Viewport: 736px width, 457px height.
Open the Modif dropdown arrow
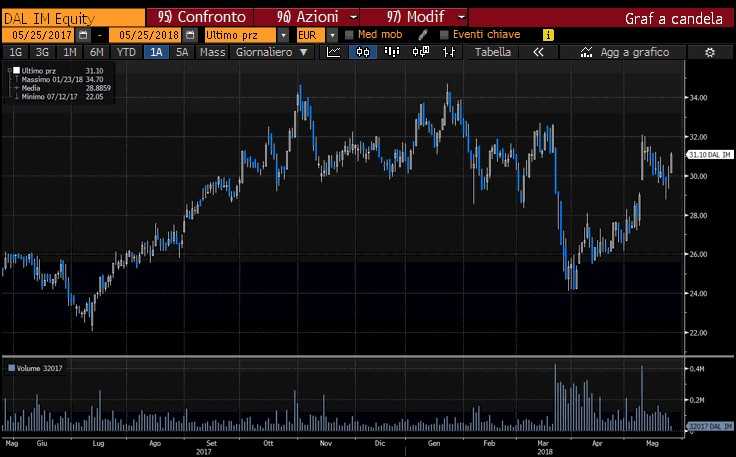click(x=461, y=18)
